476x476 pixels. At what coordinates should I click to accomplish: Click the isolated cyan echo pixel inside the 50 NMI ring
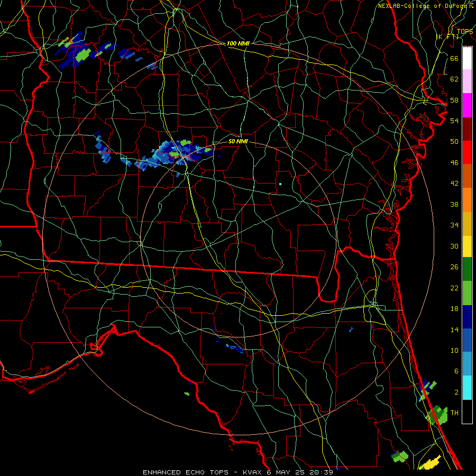pos(280,184)
